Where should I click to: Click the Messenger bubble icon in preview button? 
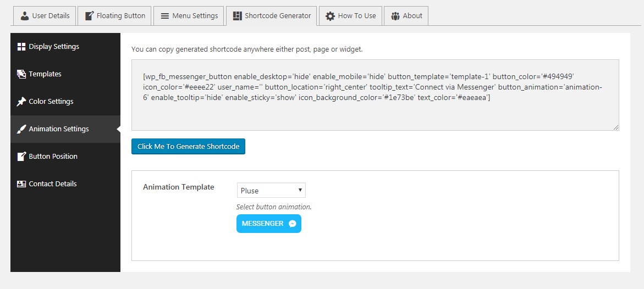(x=293, y=224)
